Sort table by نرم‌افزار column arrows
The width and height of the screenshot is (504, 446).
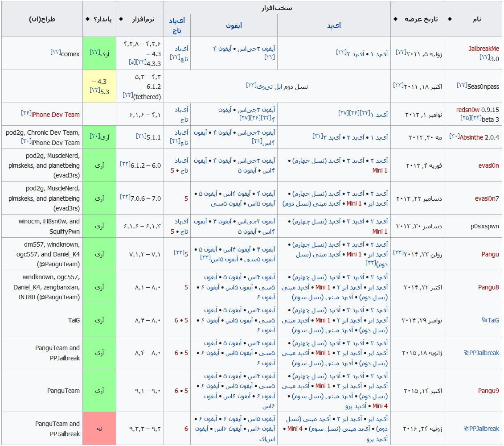coord(121,19)
